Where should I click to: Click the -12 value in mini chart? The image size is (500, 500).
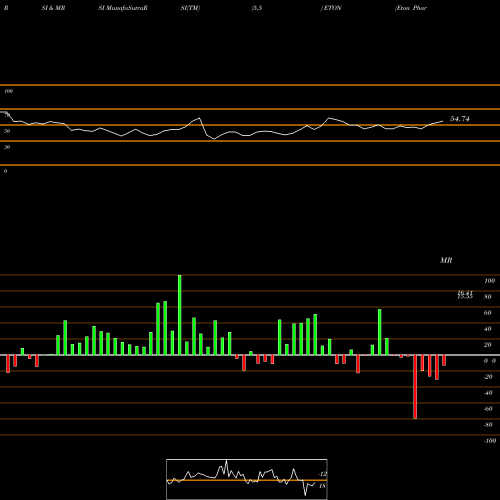coord(322,474)
